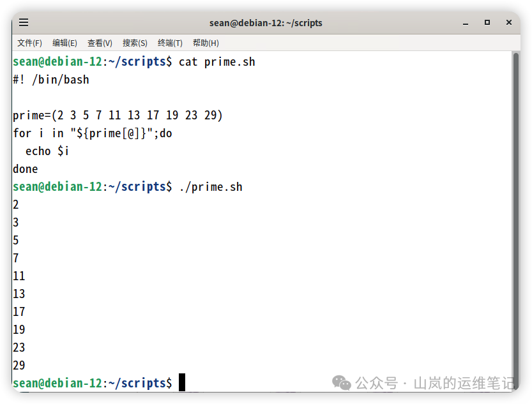Open the 终端(T) menu
This screenshot has height=404, width=532.
pyautogui.click(x=170, y=43)
